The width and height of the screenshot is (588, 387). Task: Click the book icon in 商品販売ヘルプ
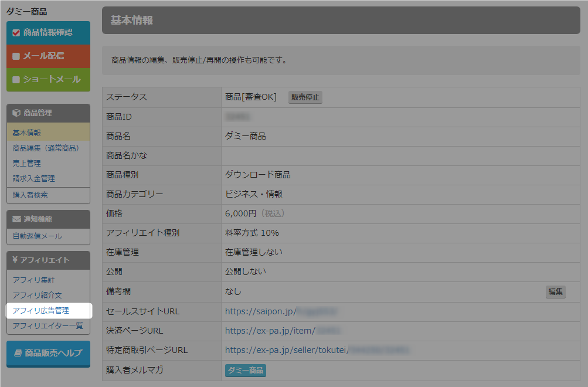tap(18, 353)
